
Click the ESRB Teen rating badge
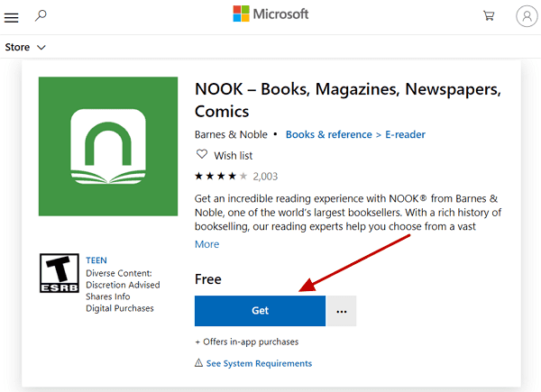pyautogui.click(x=59, y=273)
